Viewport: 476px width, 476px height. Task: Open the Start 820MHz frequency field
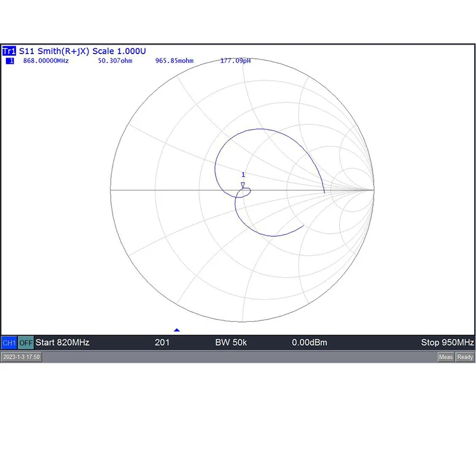(62, 343)
